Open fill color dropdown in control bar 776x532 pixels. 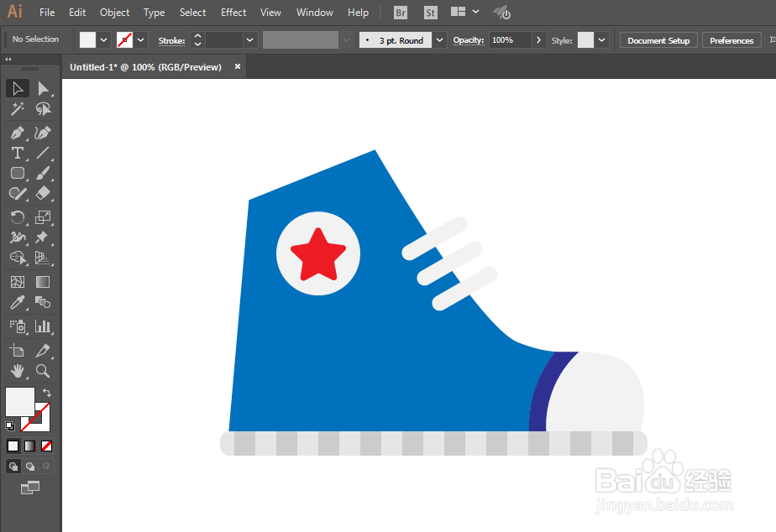click(x=103, y=40)
